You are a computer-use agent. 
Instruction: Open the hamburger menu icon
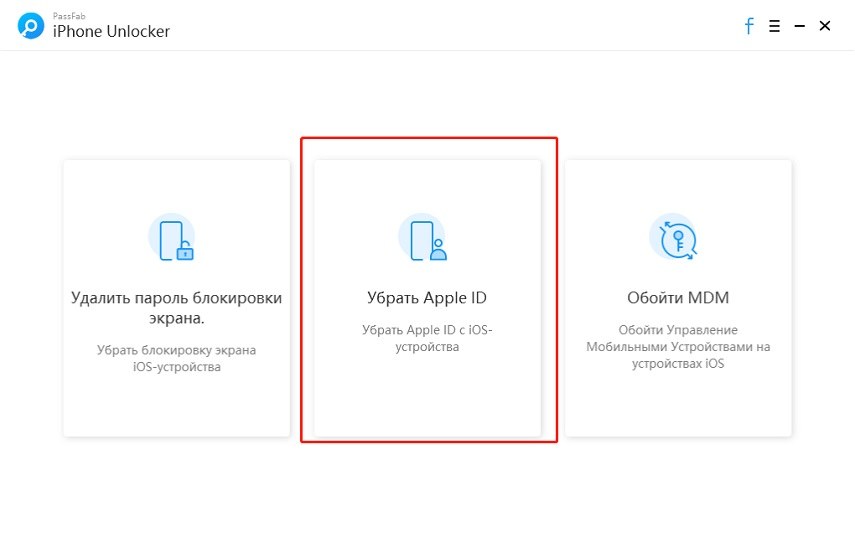point(774,26)
